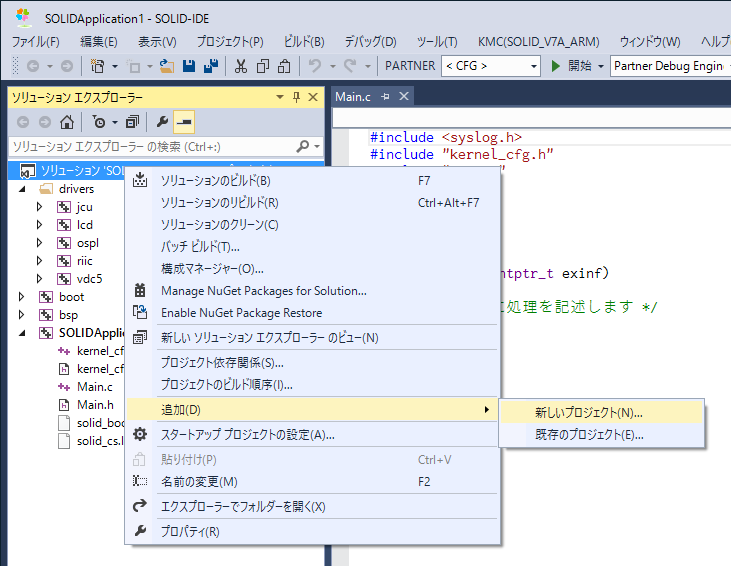Click the Cut scissors icon
Viewport: 731px width, 566px height.
click(240, 66)
